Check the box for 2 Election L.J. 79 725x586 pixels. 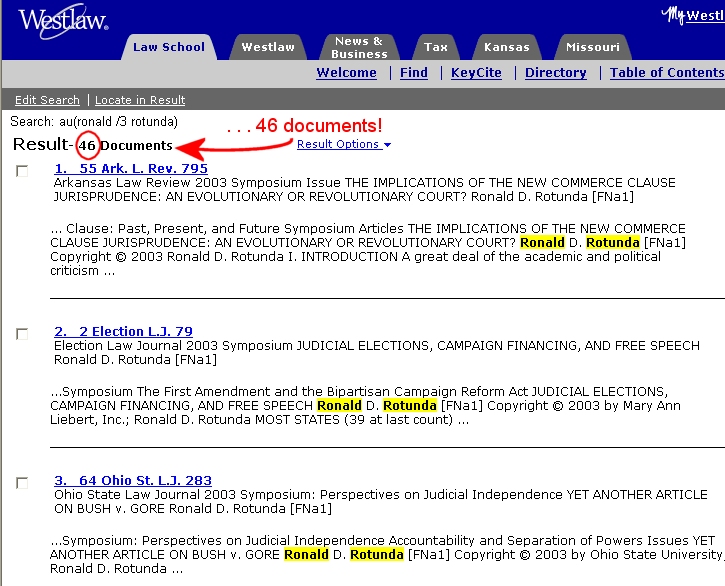22,333
